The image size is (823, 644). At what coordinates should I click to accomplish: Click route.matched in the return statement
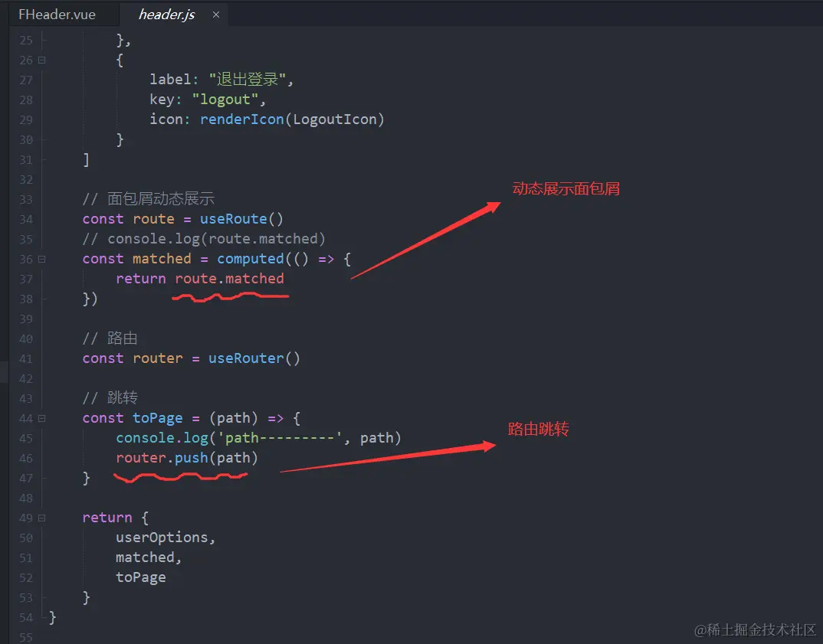coord(229,279)
